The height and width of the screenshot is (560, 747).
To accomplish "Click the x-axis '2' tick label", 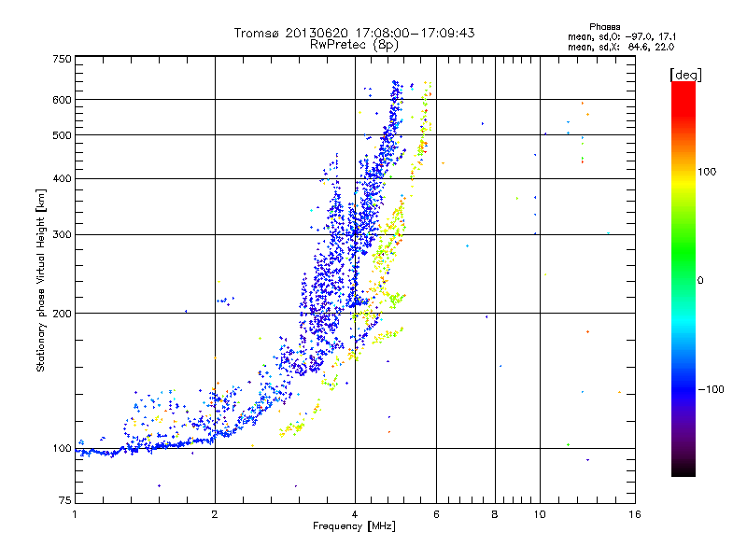I will pyautogui.click(x=215, y=514).
